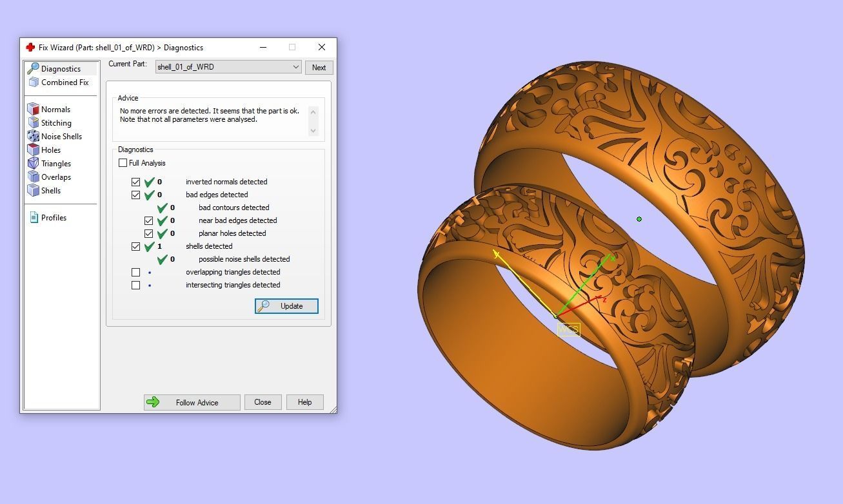Click the red cross Fix Wizard title icon
The width and height of the screenshot is (843, 504).
click(30, 47)
